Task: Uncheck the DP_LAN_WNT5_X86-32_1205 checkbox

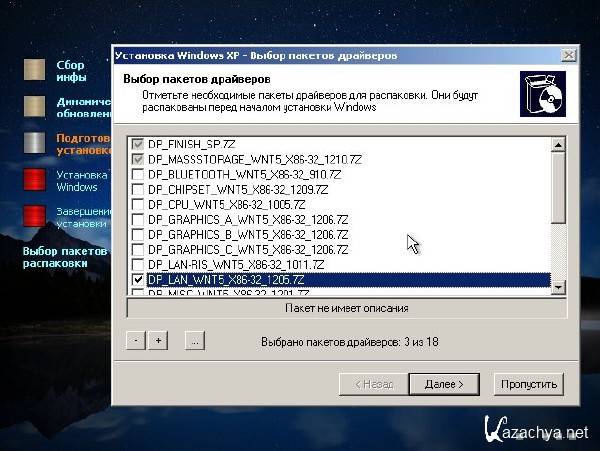Action: [x=137, y=281]
